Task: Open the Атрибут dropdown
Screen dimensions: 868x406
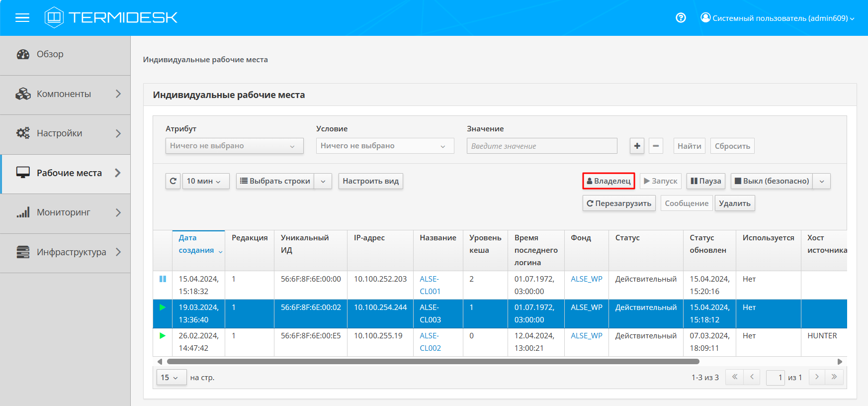Action: pos(234,146)
